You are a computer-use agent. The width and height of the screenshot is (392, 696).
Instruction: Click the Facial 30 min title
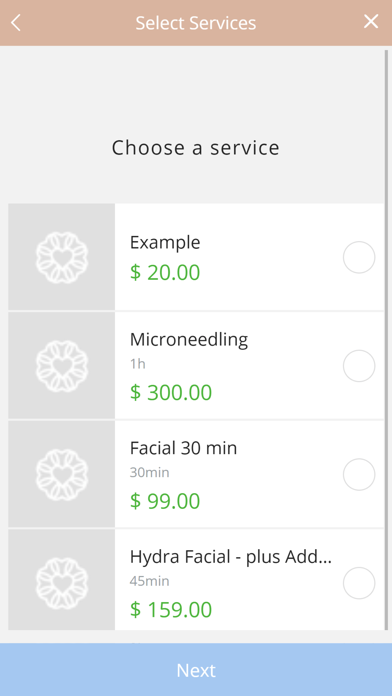point(183,448)
